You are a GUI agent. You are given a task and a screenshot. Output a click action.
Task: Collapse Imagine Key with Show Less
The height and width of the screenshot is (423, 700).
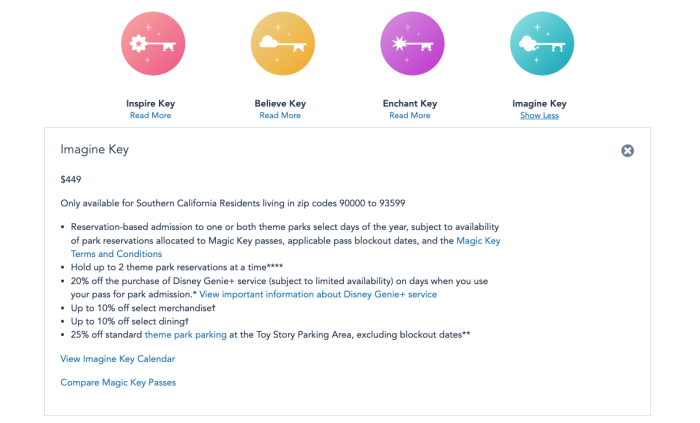point(539,116)
